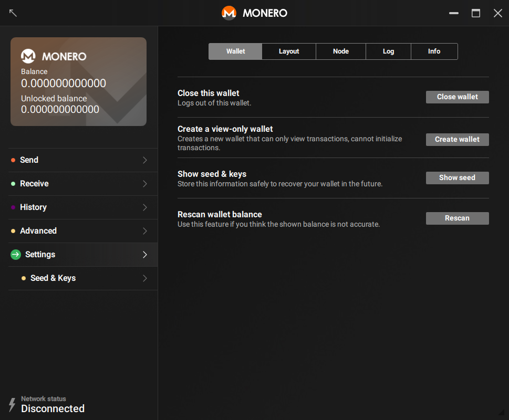Click the Unlocked balance amount value
Viewport: 509px width, 420px height.
click(x=60, y=109)
